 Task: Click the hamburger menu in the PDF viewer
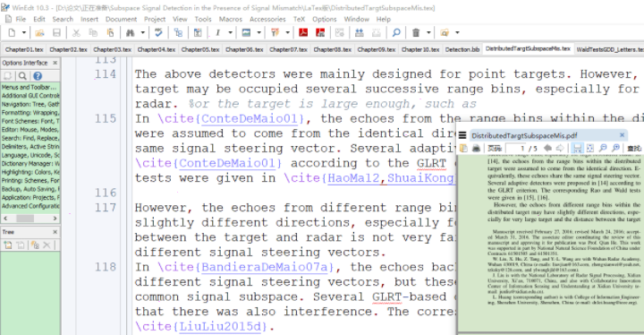click(462, 135)
